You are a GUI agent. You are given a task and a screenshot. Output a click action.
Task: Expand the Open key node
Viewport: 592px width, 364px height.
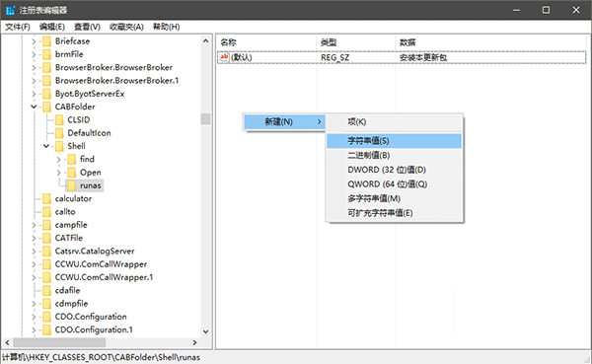click(59, 173)
